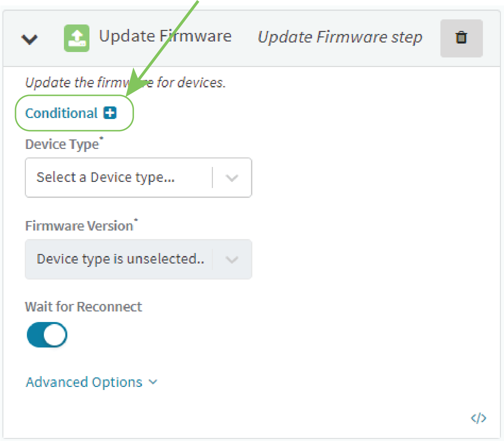Collapse the Update Firmware step chevron
504x441 pixels.
30,39
